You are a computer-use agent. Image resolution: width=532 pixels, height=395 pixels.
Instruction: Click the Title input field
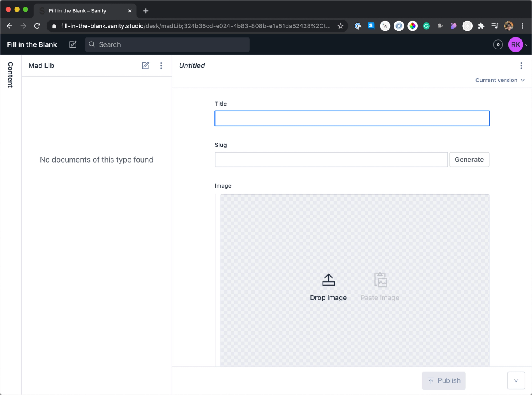[x=352, y=118]
